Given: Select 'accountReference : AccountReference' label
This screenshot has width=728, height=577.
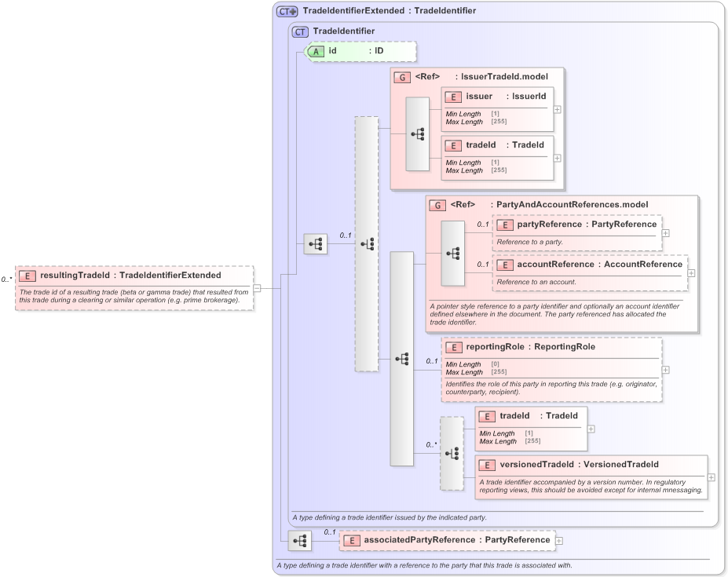Looking at the screenshot, I should click(600, 264).
